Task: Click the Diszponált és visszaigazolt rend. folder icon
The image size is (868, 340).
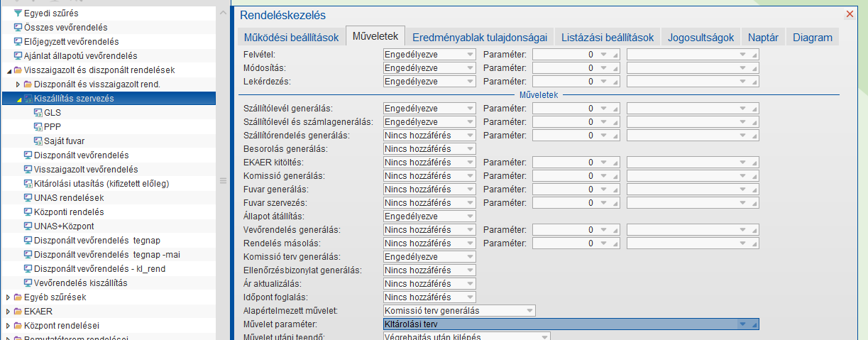Action: click(x=28, y=84)
